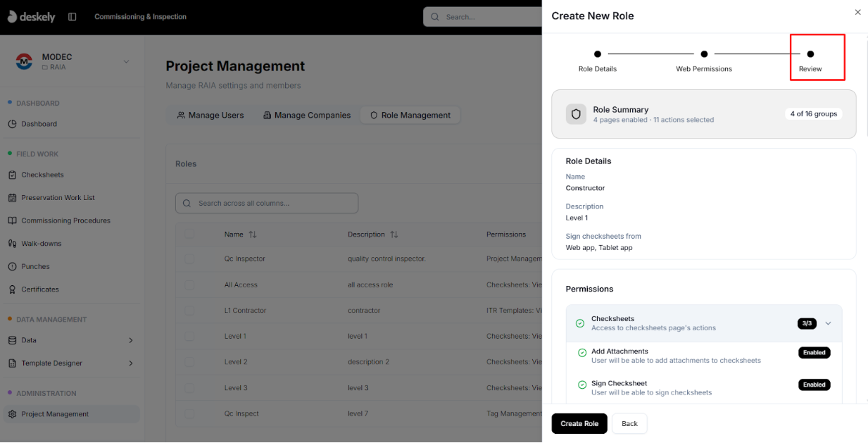Open the Certificates page
The width and height of the screenshot is (868, 443).
tap(41, 289)
